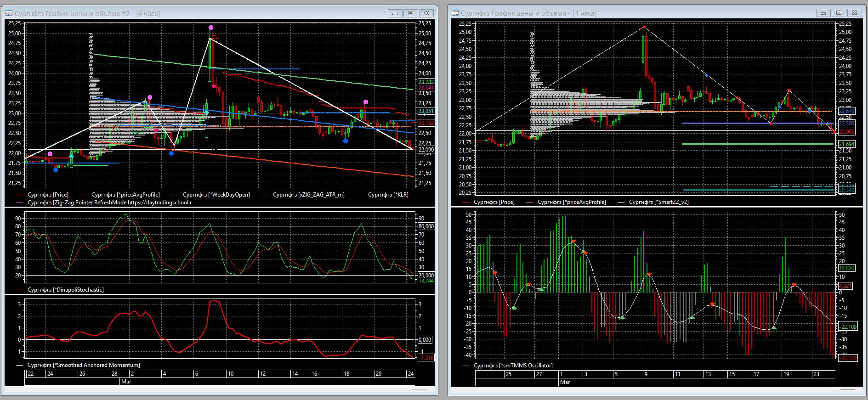Select the DinapoliStochastic legend label
Viewport: 868px width, 400px height.
pos(65,290)
